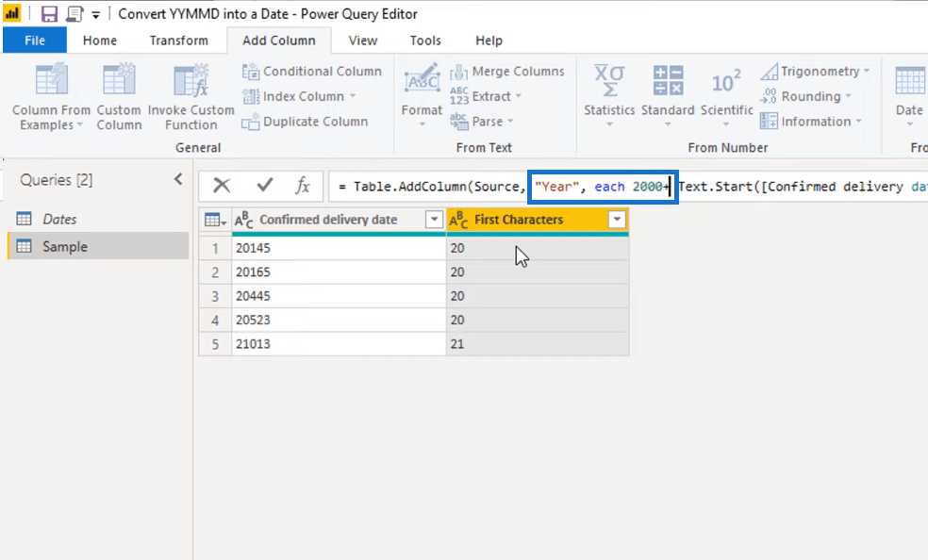Viewport: 928px width, 560px height.
Task: Click First Characters cell showing 21
Action: pyautogui.click(x=538, y=344)
